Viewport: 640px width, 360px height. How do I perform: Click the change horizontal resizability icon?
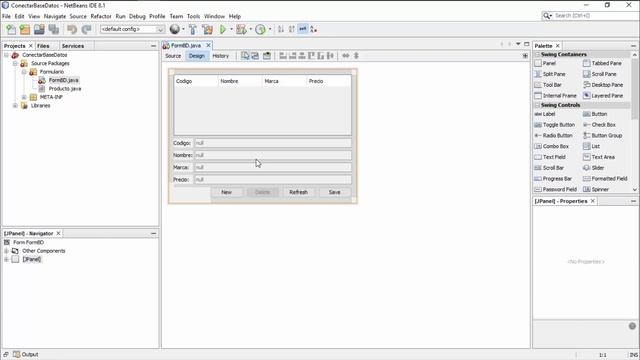[346, 56]
